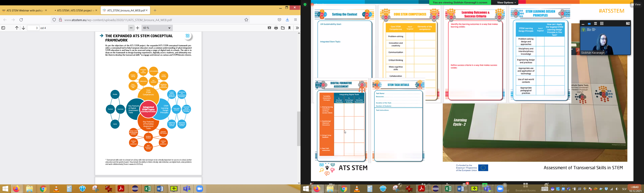This screenshot has width=644, height=193.
Task: Open Zoom from the left taskbar
Action: coord(200,189)
